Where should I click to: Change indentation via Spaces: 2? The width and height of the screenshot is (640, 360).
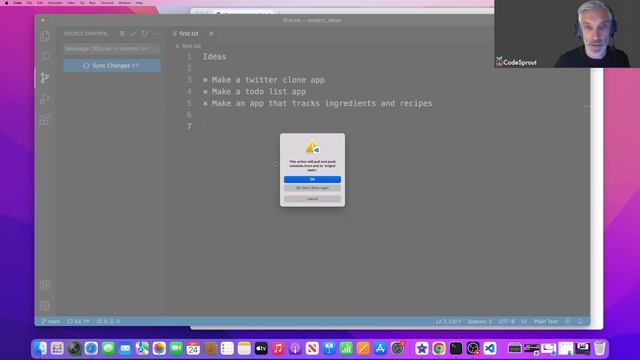point(480,321)
